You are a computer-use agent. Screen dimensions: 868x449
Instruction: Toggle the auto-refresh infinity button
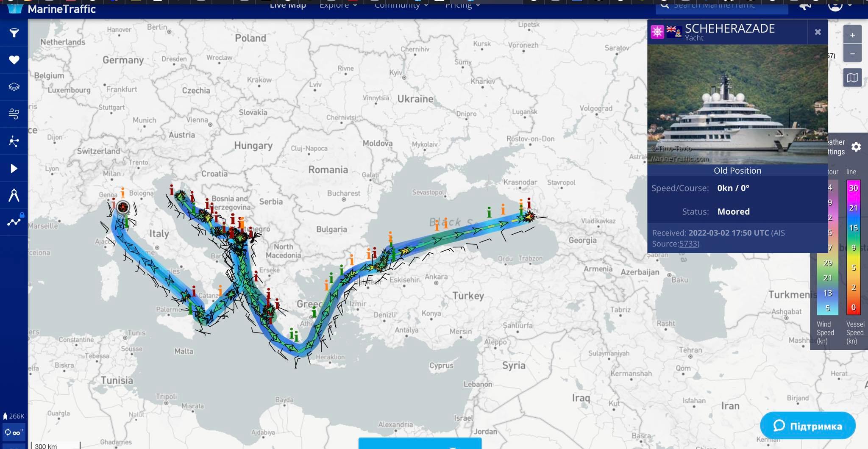[x=13, y=432]
